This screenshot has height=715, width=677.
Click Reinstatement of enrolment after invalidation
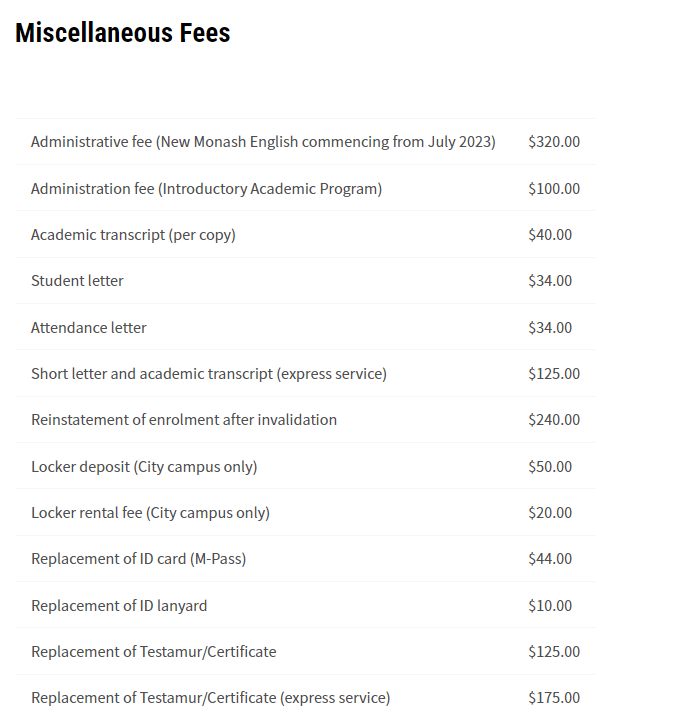click(x=184, y=420)
